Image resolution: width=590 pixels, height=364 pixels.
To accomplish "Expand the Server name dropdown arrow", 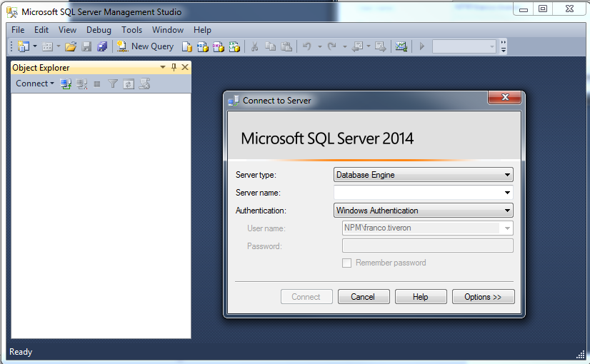I will point(507,193).
